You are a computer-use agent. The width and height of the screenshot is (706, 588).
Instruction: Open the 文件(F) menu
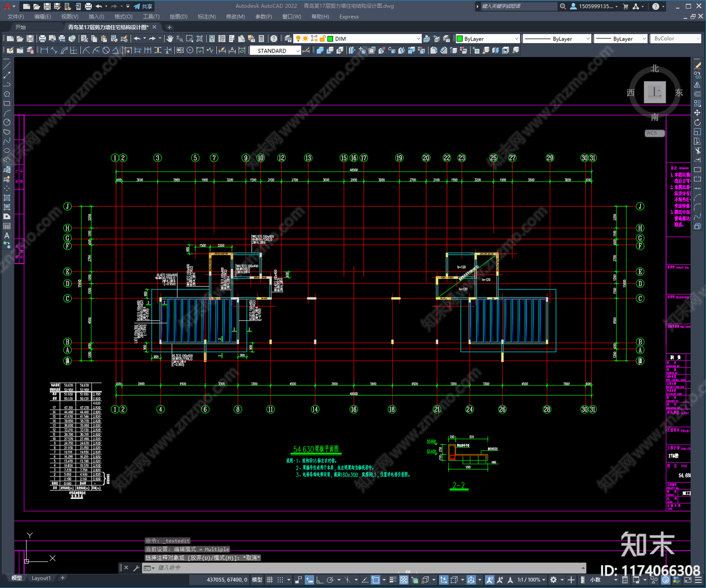click(16, 17)
